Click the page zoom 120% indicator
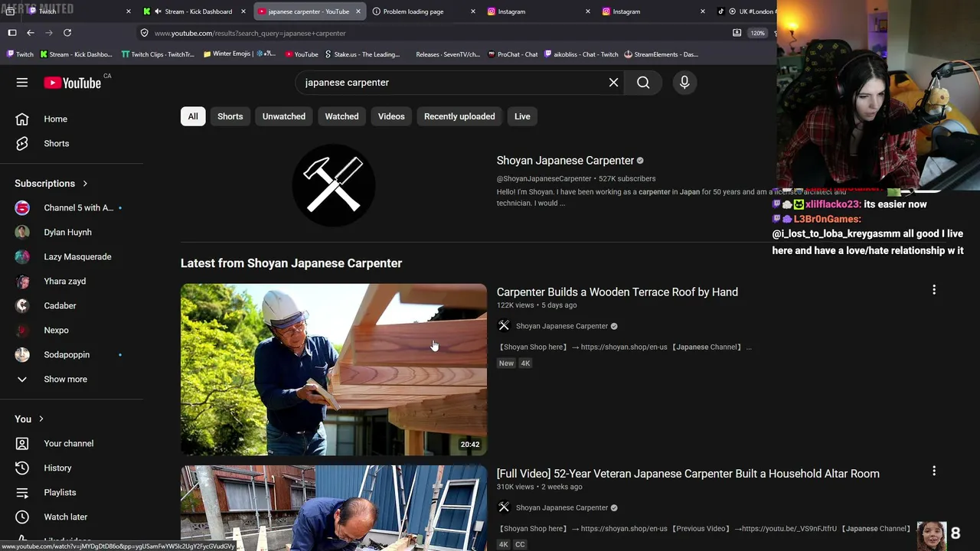The height and width of the screenshot is (551, 980). (x=757, y=33)
